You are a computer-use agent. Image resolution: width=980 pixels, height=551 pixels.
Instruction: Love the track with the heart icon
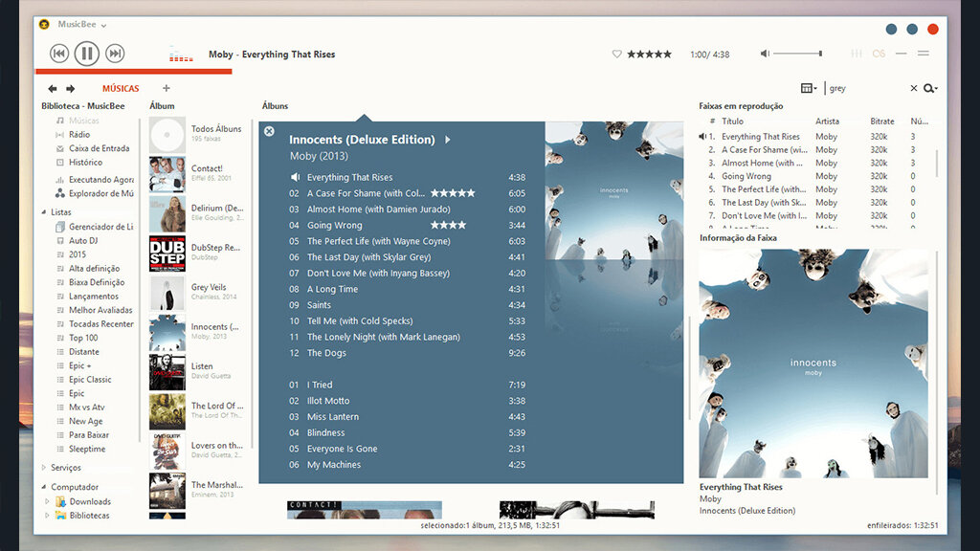[x=617, y=55]
